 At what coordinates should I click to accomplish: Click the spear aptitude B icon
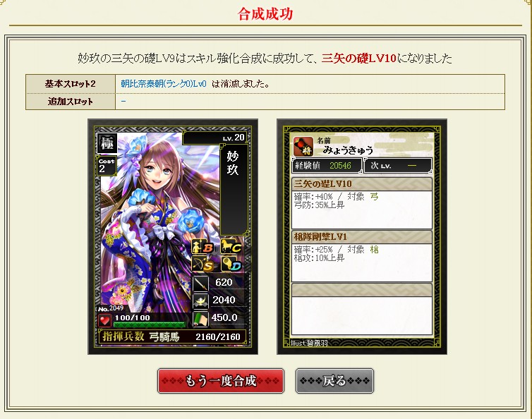(202, 247)
